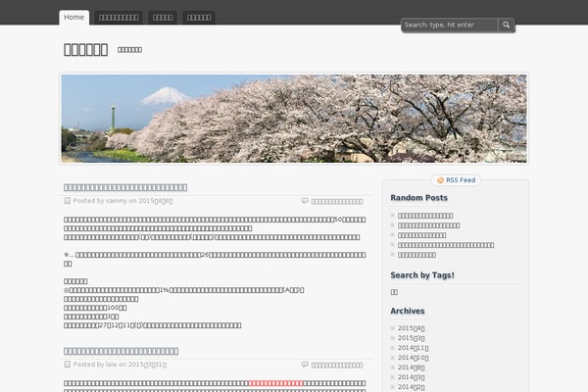The width and height of the screenshot is (588, 392).
Task: Open archive 2015年3月
Action: tap(411, 338)
